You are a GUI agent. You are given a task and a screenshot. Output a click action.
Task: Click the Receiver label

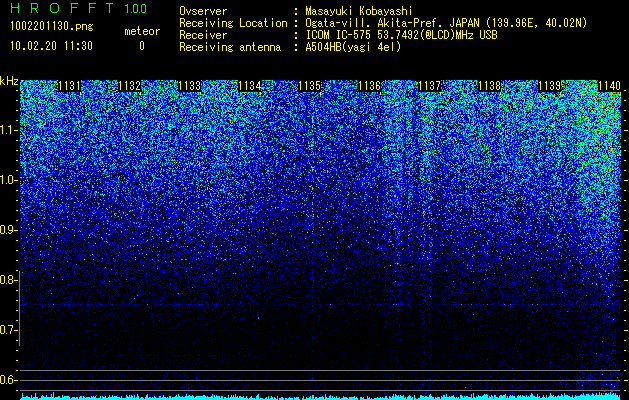pyautogui.click(x=203, y=35)
